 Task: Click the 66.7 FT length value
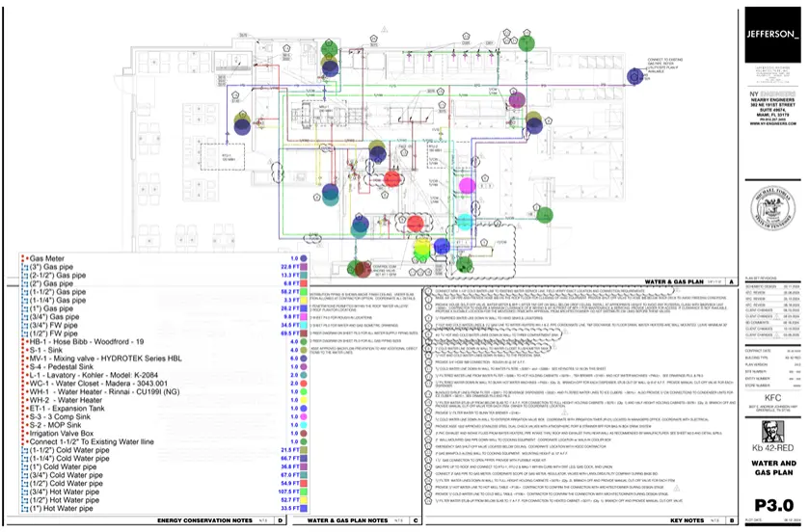click(x=290, y=459)
